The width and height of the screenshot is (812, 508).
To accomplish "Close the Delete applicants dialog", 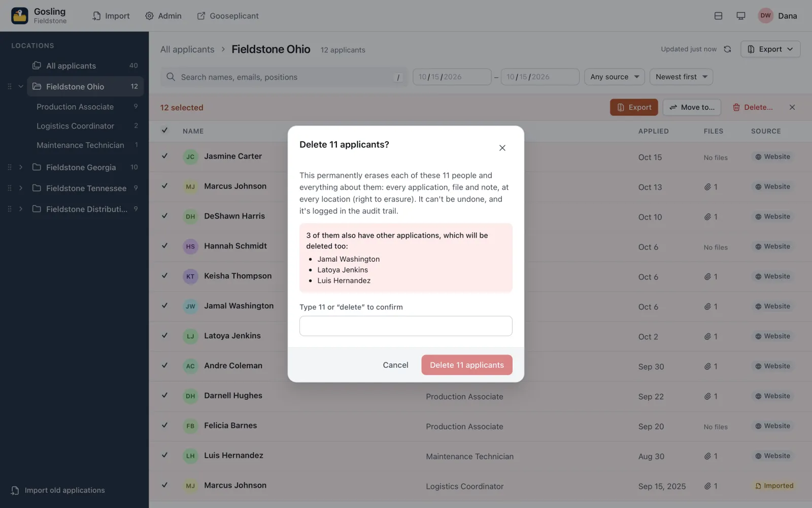I will tap(502, 148).
